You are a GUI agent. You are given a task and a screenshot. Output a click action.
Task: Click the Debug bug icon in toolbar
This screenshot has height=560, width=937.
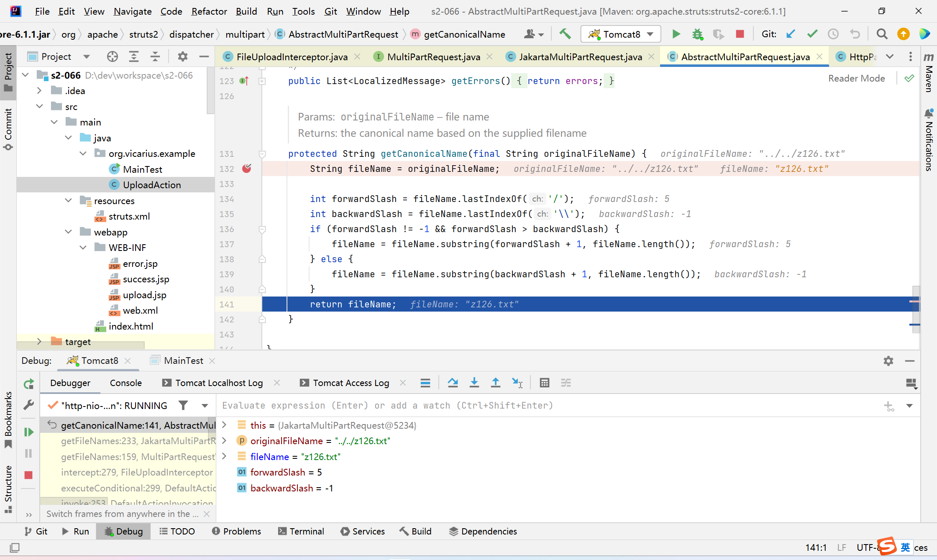(697, 34)
